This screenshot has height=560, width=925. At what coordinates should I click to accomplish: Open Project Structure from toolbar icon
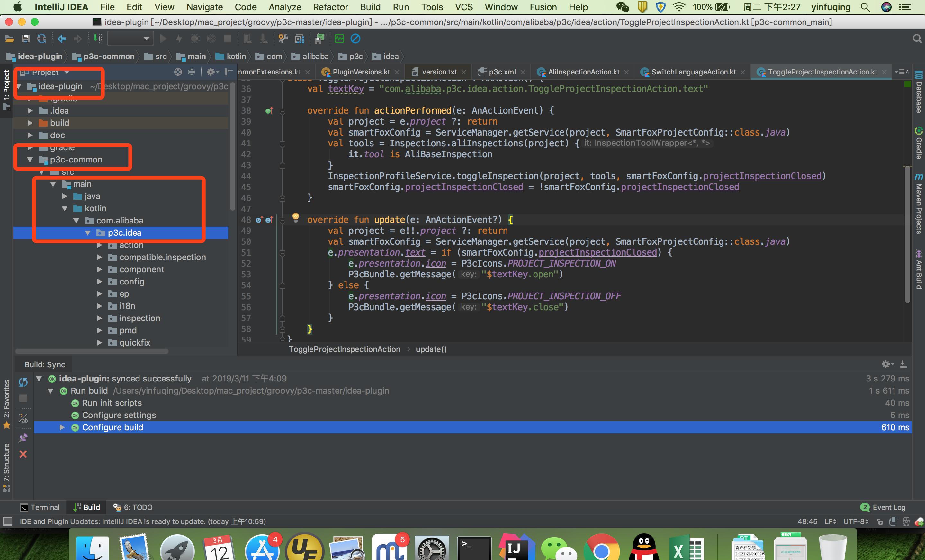click(299, 39)
